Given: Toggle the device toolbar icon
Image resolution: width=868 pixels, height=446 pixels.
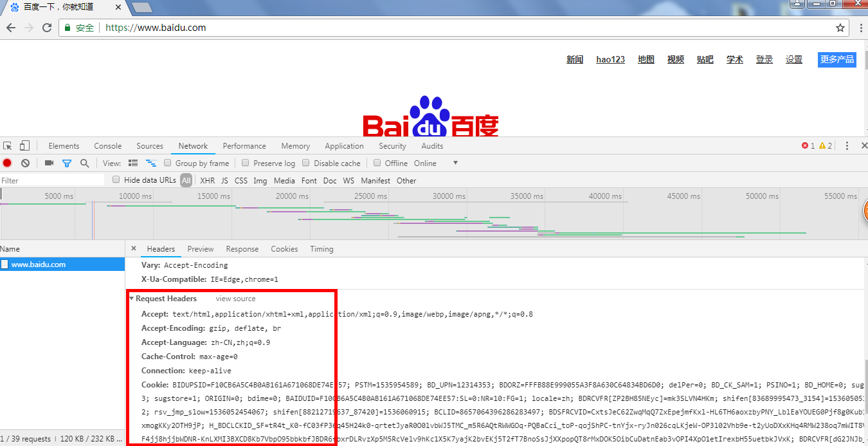Looking at the screenshot, I should pos(24,146).
